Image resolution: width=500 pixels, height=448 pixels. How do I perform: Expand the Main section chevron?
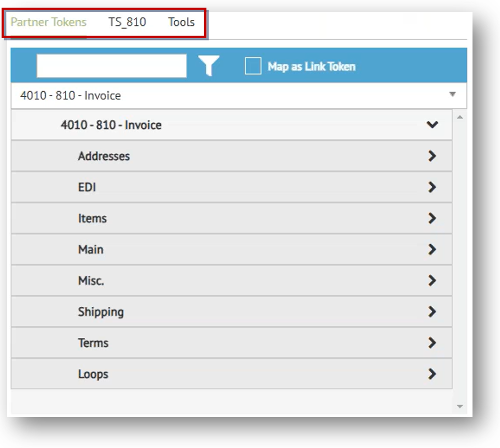coord(432,249)
